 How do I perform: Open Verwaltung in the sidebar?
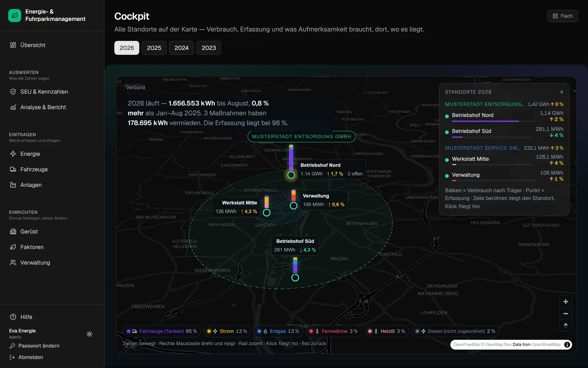coord(52,263)
